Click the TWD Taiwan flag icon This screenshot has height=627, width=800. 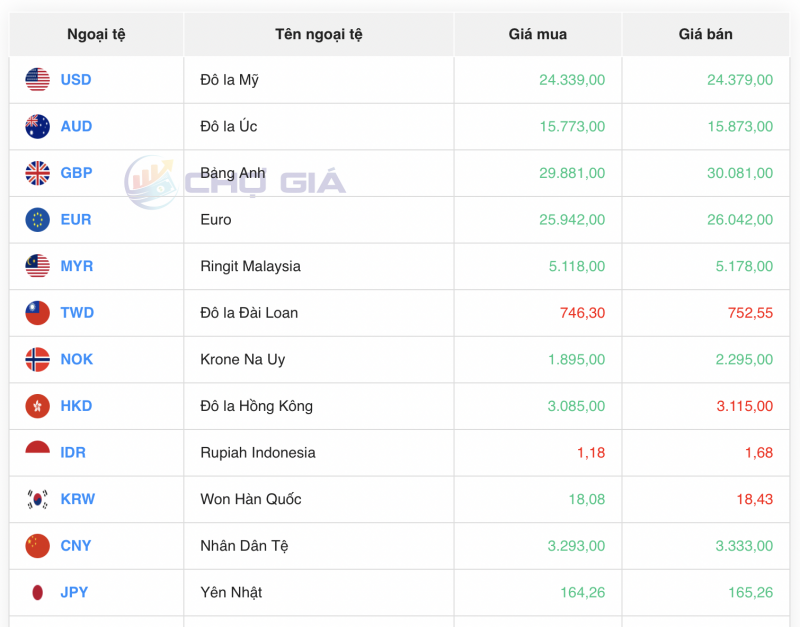pyautogui.click(x=38, y=312)
